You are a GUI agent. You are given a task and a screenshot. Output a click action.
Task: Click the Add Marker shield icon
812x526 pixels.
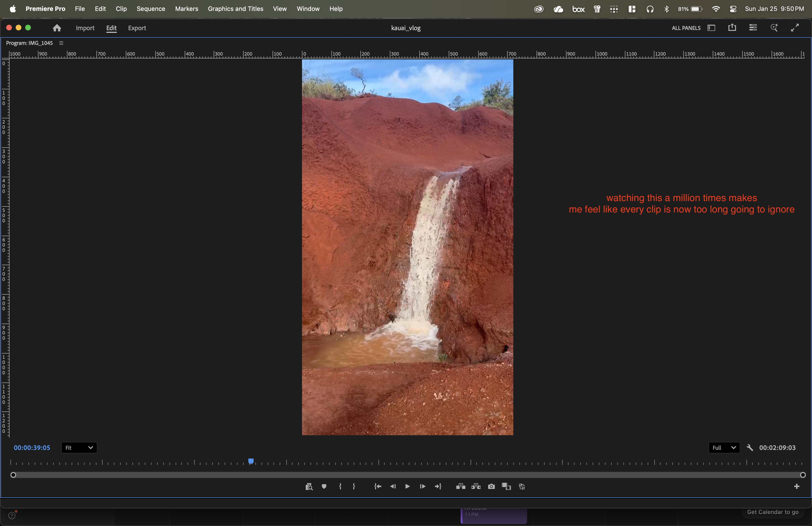(x=324, y=486)
